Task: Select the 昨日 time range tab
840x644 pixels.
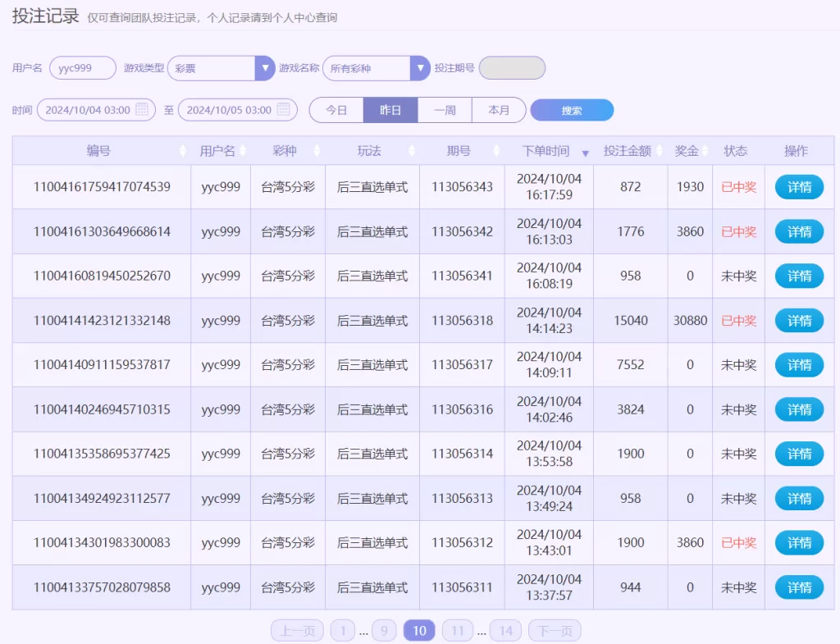Action: pos(390,110)
